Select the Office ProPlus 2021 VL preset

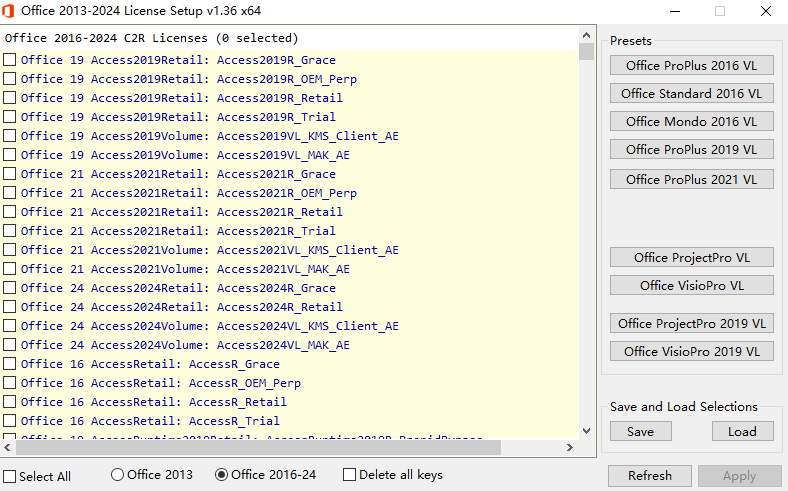[x=691, y=180]
